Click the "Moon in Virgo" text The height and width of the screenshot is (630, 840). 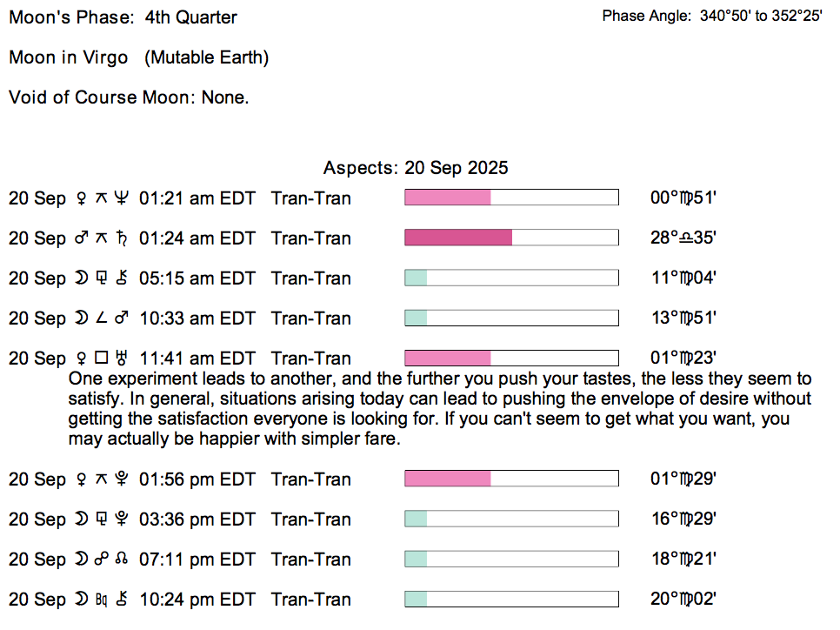pos(69,57)
